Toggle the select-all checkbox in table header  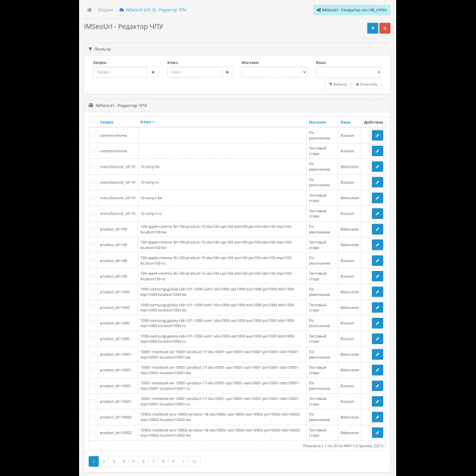tap(92, 122)
